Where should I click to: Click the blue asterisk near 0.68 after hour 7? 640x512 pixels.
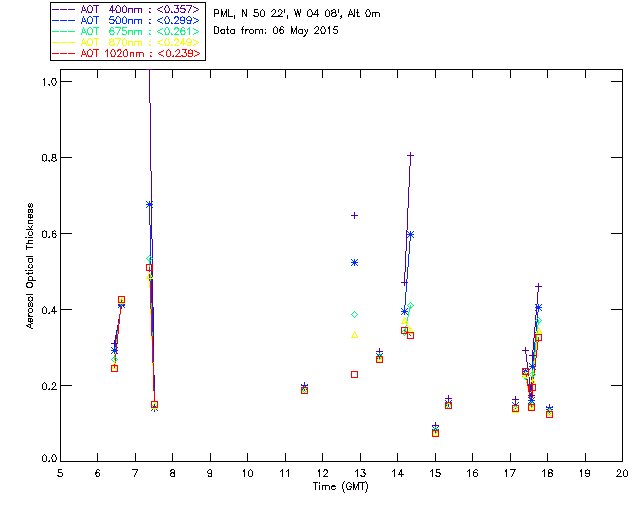[149, 204]
